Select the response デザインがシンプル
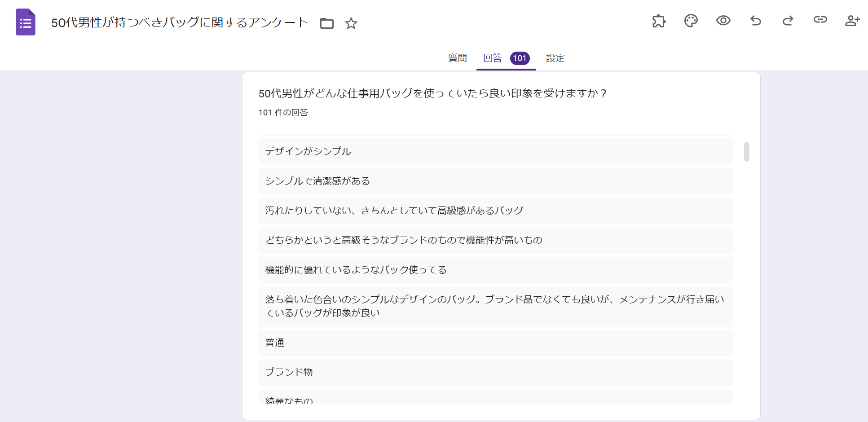The width and height of the screenshot is (868, 422). coord(496,152)
